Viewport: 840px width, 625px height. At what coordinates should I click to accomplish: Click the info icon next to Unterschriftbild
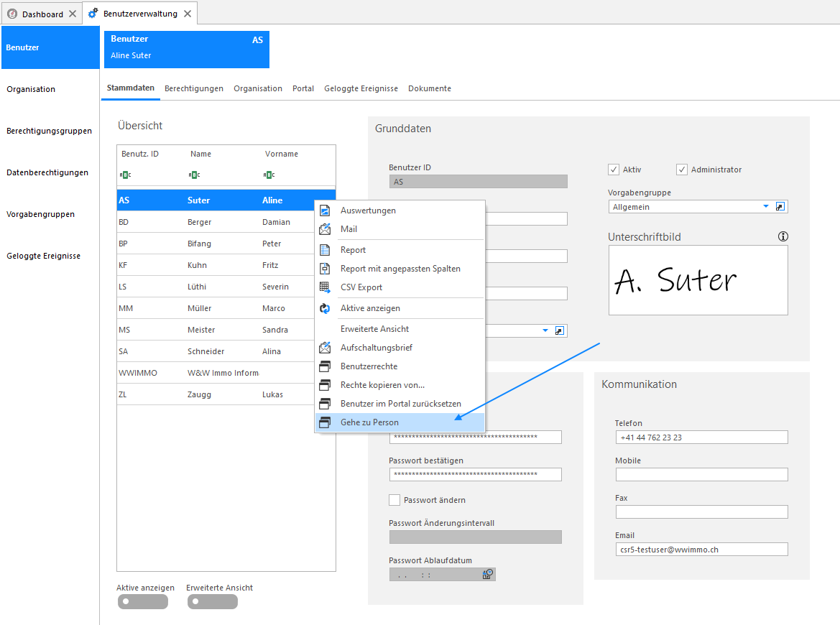pyautogui.click(x=783, y=236)
